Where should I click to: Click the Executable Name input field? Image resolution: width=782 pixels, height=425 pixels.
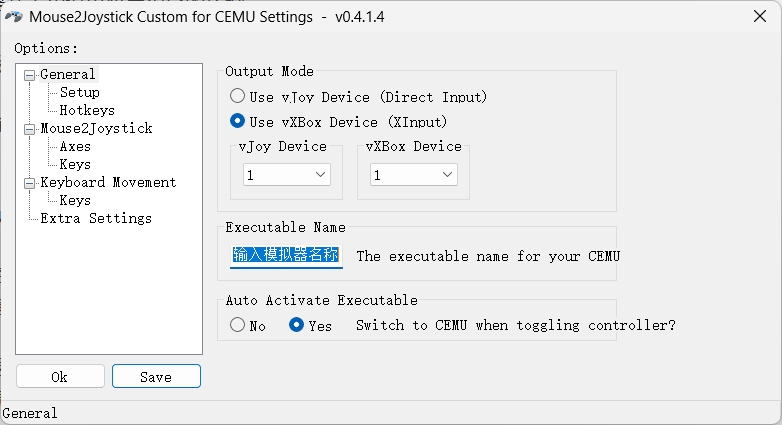click(286, 256)
